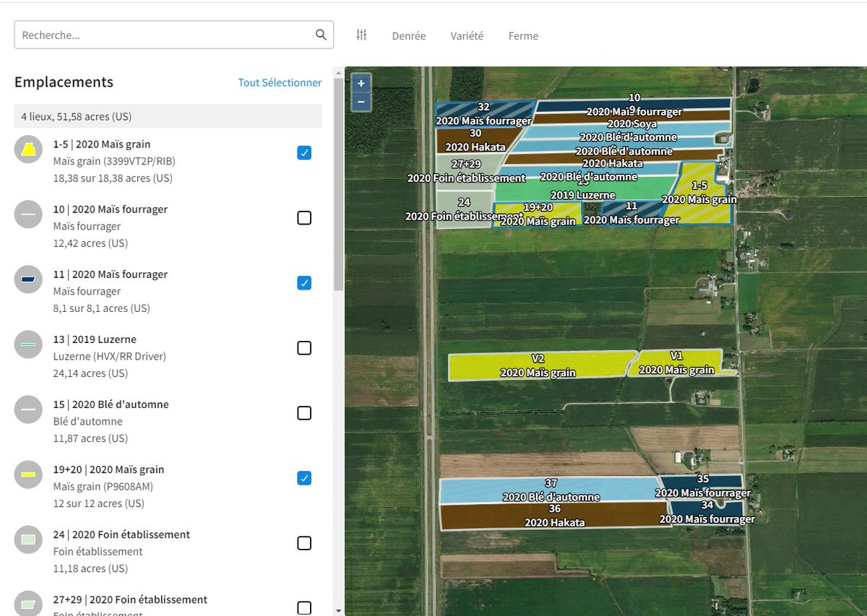Select field 1-5 Maïs grain on map
The image size is (867, 616).
[x=697, y=192]
